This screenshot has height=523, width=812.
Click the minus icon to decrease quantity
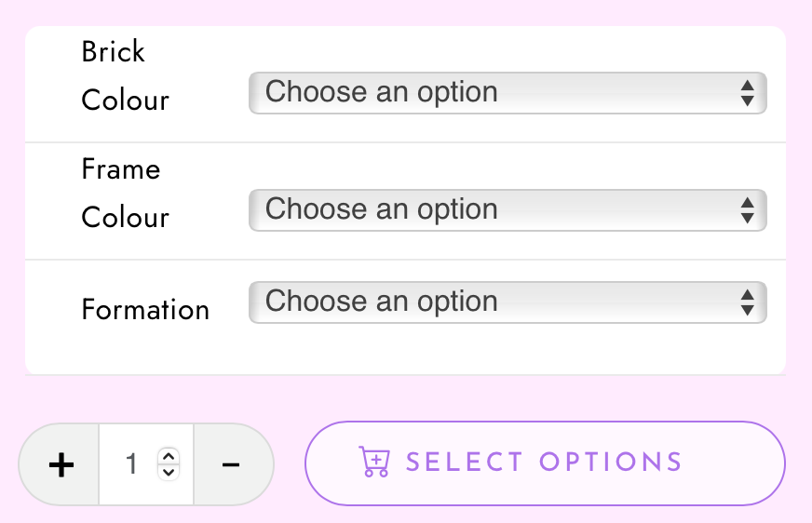click(232, 464)
